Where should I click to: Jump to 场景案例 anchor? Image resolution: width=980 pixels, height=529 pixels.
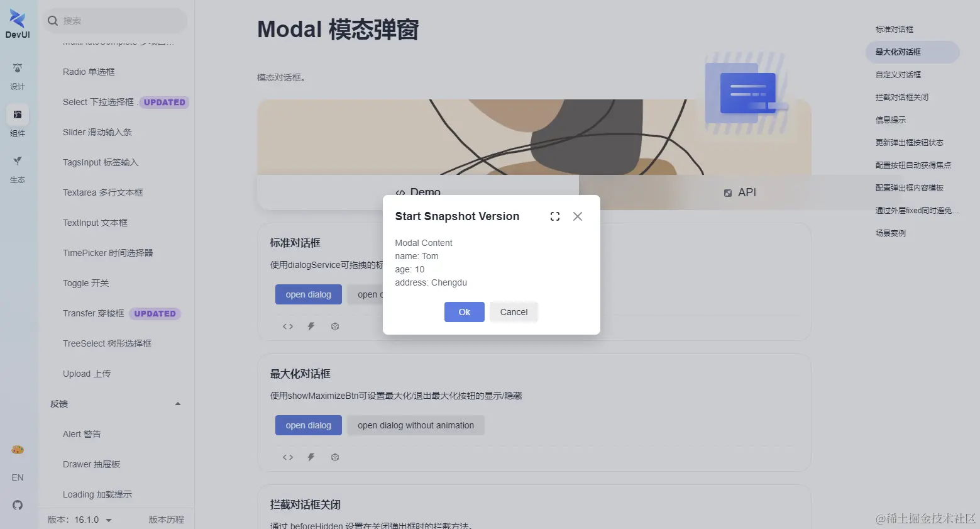891,233
